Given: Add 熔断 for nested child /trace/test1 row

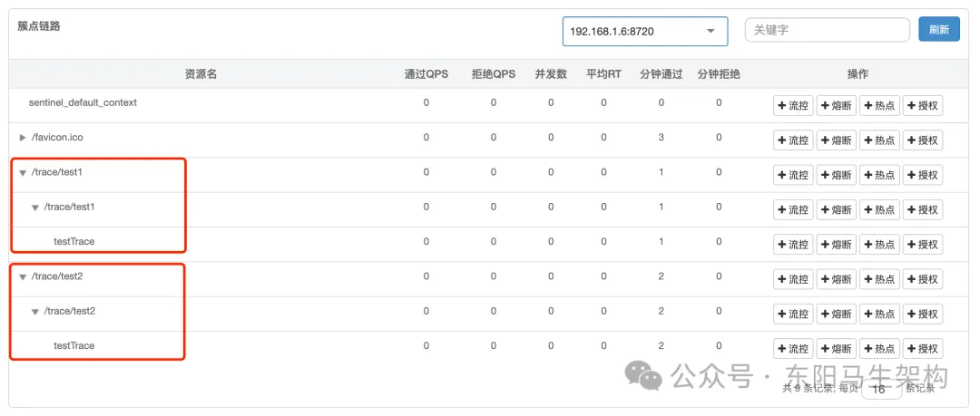Looking at the screenshot, I should tap(837, 210).
